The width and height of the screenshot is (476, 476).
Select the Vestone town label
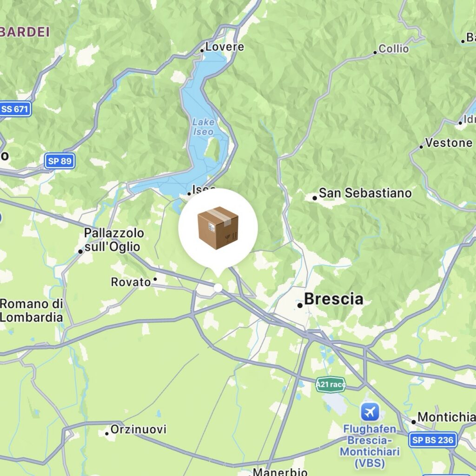click(449, 143)
